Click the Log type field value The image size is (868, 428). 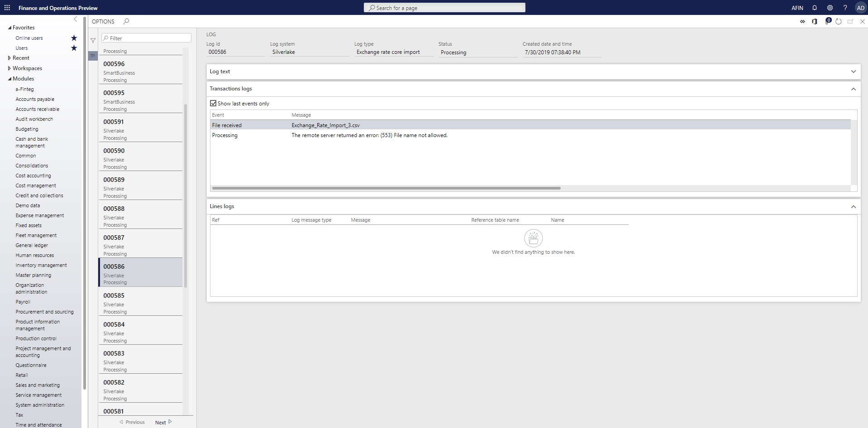pos(393,52)
